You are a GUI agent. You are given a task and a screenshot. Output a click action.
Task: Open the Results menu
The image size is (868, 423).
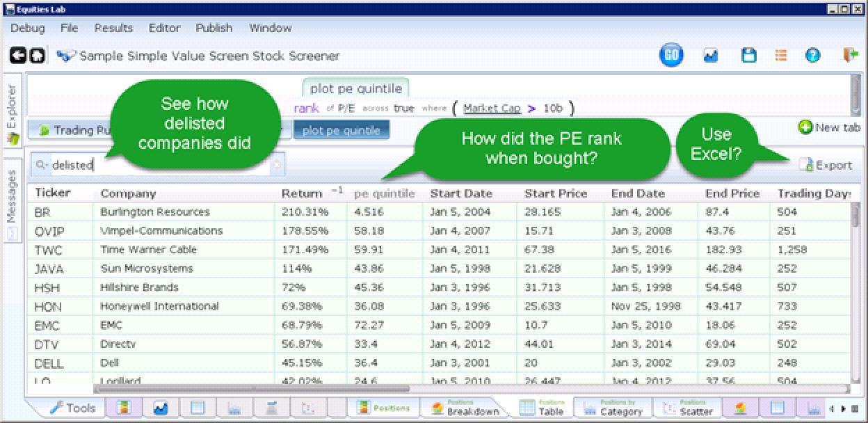(113, 29)
